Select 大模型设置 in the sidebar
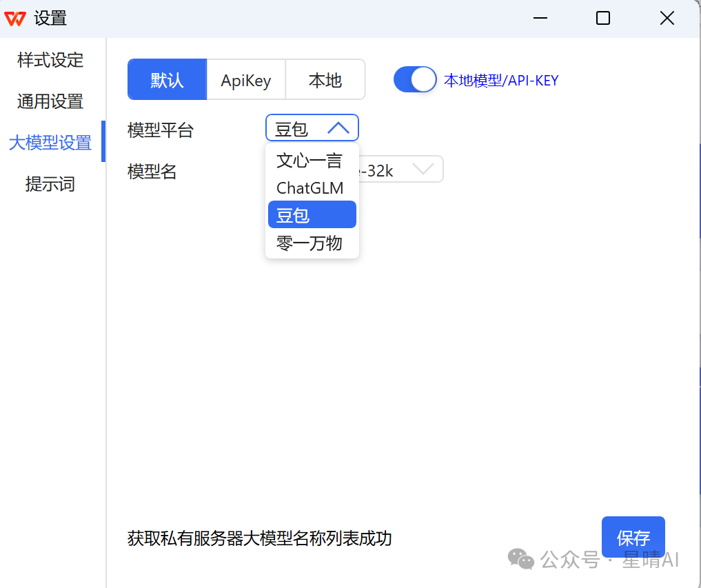 point(50,143)
